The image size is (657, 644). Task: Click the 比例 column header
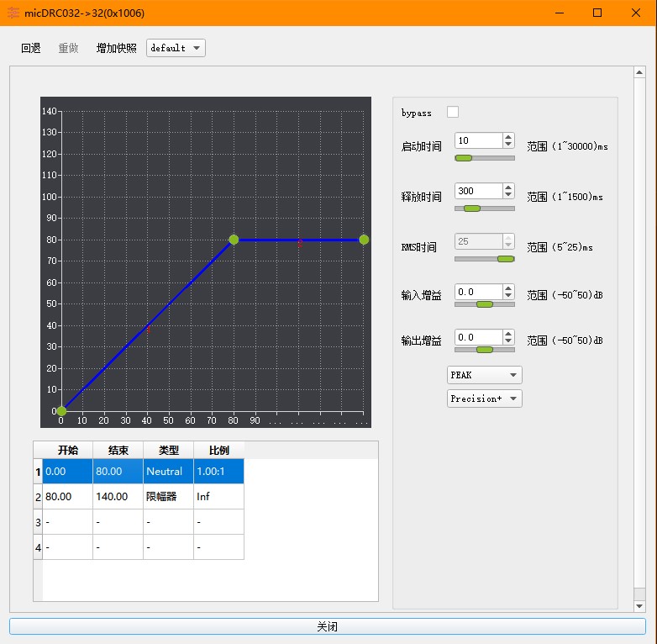pos(218,451)
